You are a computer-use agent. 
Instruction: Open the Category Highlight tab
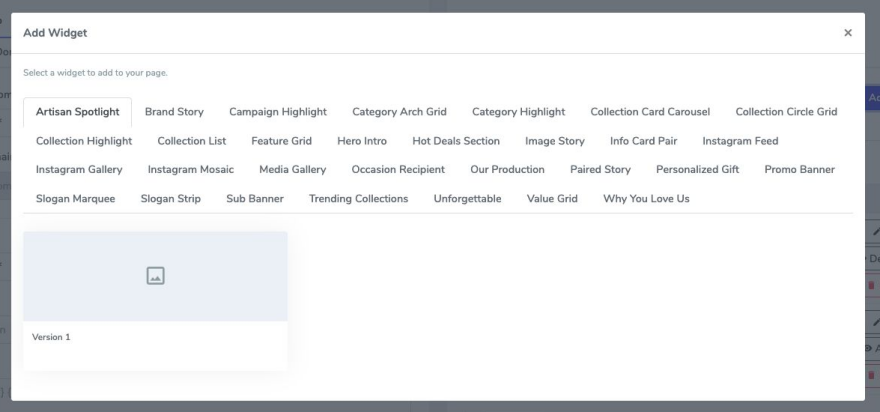519,112
